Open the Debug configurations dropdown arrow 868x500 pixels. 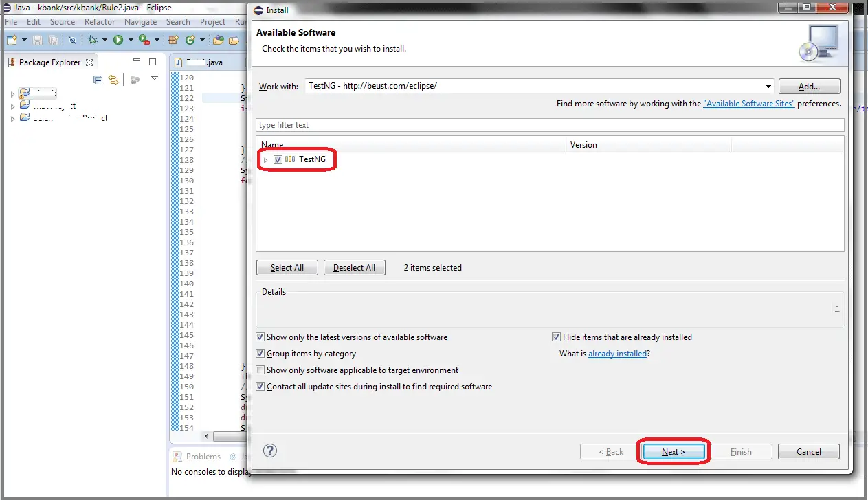tap(104, 41)
